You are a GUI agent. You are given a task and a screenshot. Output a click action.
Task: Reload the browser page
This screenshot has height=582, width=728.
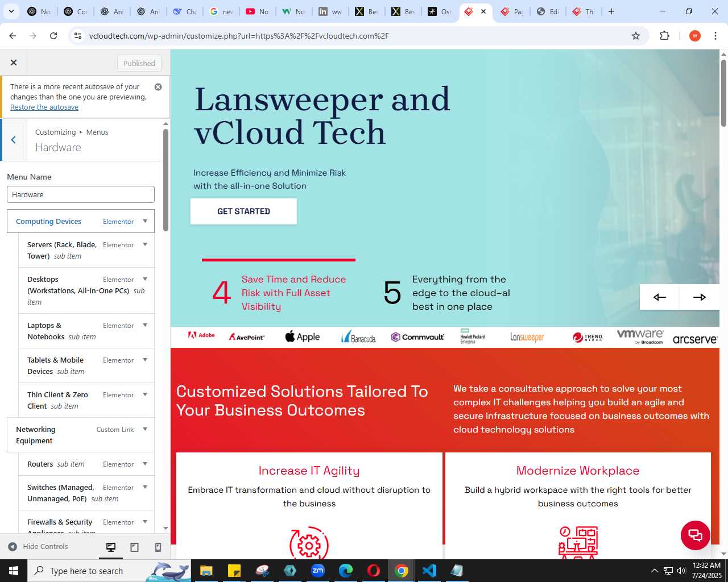tap(53, 36)
